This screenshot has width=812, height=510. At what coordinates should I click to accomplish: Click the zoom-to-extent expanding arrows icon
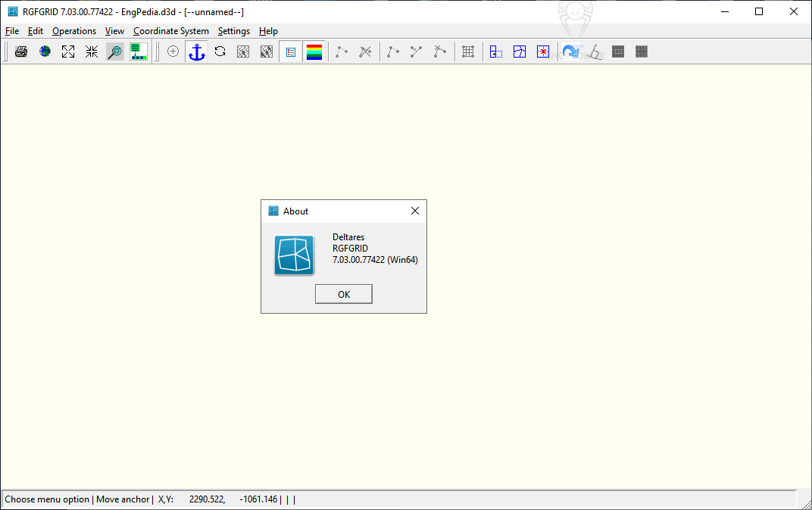tap(68, 52)
